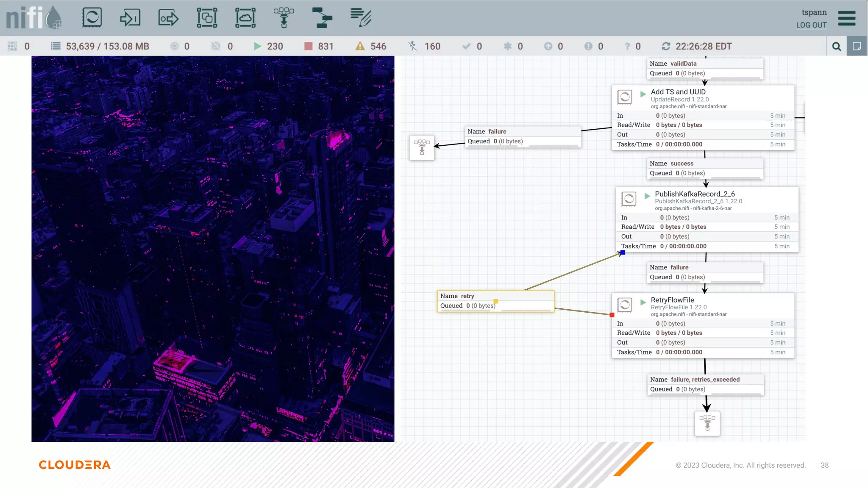This screenshot has height=488, width=868.
Task: Open the bulletin board icon
Action: coord(857,46)
